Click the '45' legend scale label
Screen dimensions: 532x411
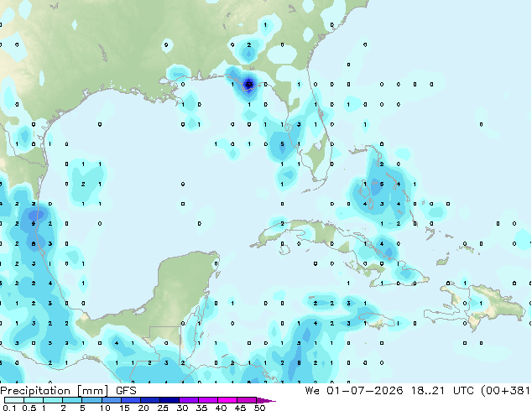(240, 408)
